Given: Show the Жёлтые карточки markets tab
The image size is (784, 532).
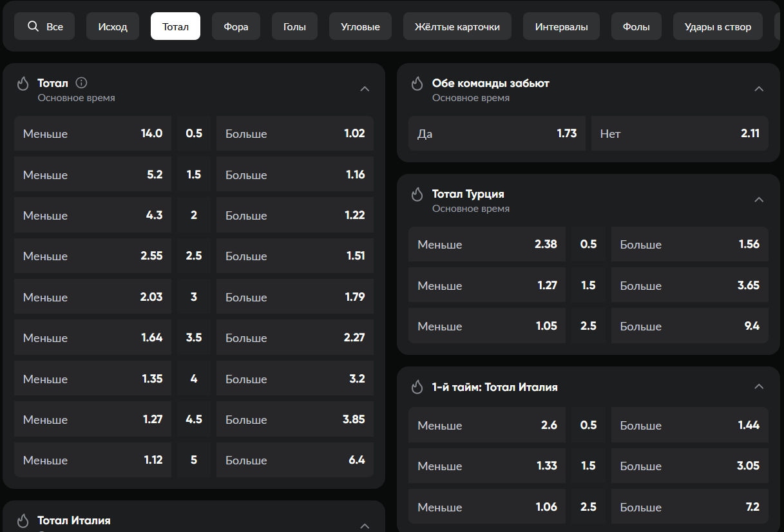Looking at the screenshot, I should [x=457, y=26].
